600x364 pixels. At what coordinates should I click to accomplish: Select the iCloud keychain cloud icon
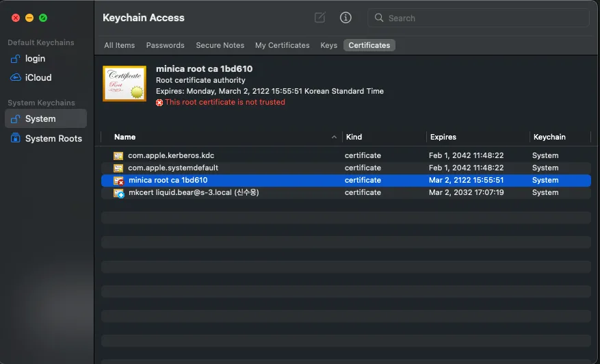click(15, 77)
